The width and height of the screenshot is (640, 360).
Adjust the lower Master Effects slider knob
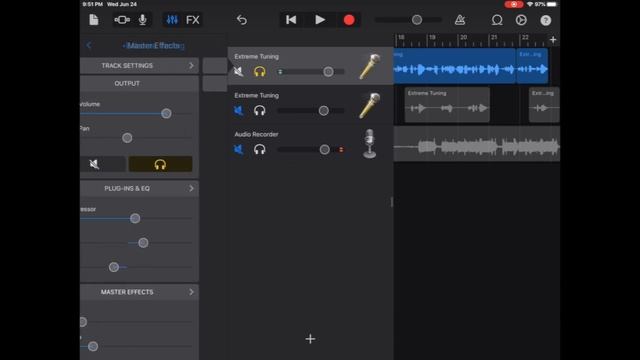pyautogui.click(x=93, y=346)
